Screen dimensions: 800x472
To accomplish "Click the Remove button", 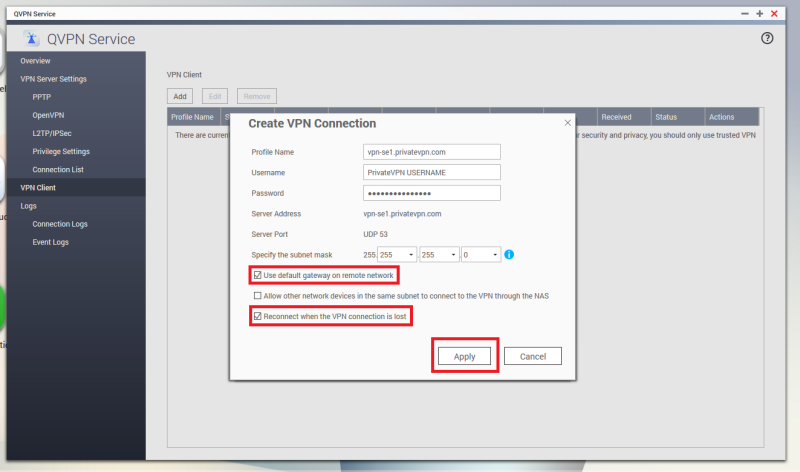I will (x=257, y=96).
